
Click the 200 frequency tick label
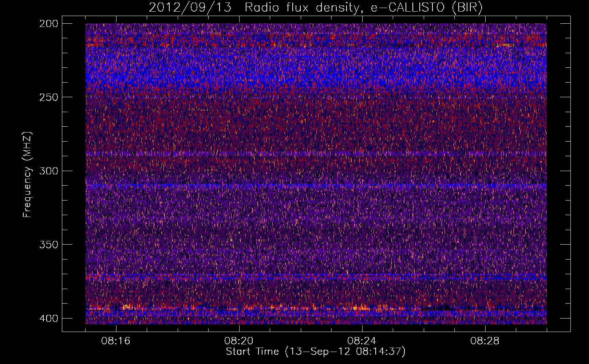point(48,24)
